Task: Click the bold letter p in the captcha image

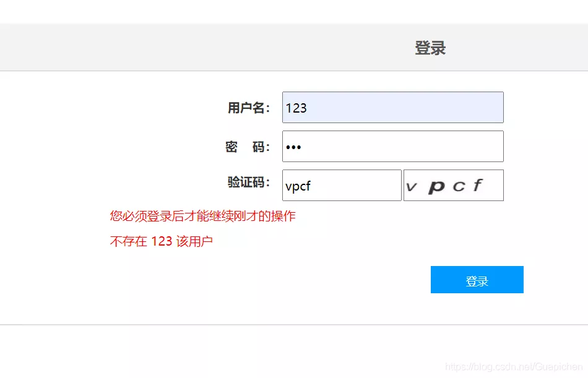Action: pyautogui.click(x=436, y=187)
